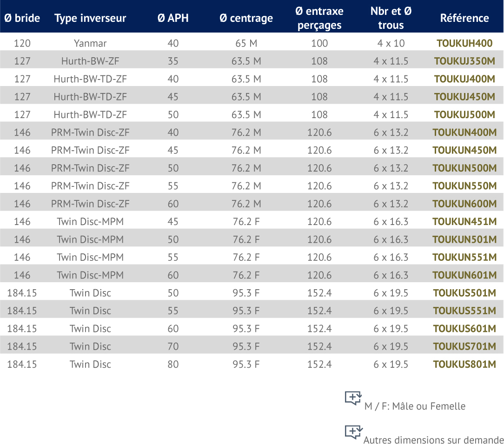Select reference TOUKUS801M
Viewport: 504px width, 444px height.
pos(464,364)
